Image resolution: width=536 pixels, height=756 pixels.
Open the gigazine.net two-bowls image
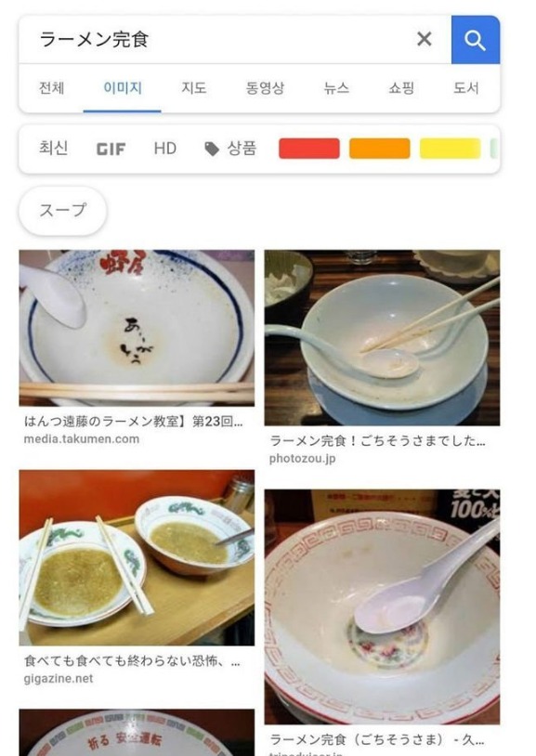(137, 558)
